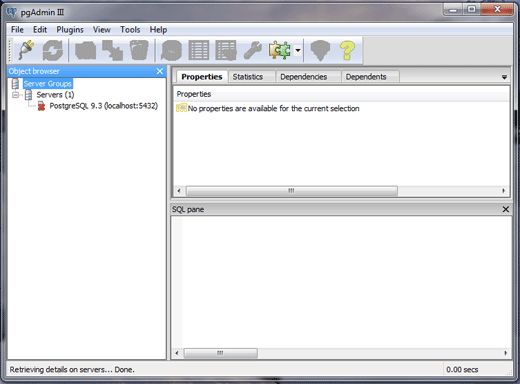The height and width of the screenshot is (384, 520).
Task: Click the SQL query tool icon
Action: pyautogui.click(x=172, y=50)
